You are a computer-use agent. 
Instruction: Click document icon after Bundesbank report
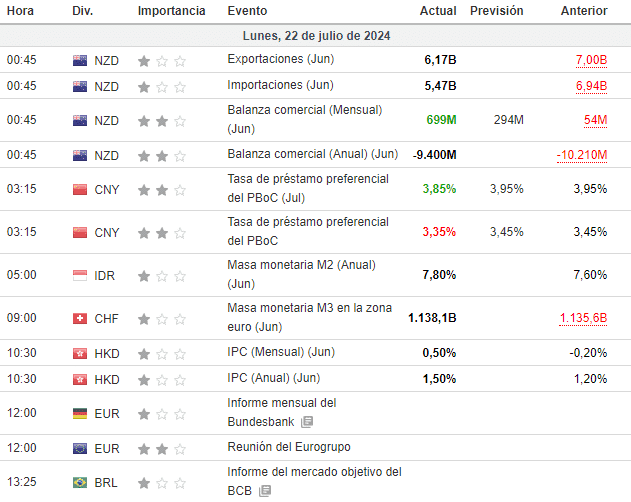(x=307, y=423)
